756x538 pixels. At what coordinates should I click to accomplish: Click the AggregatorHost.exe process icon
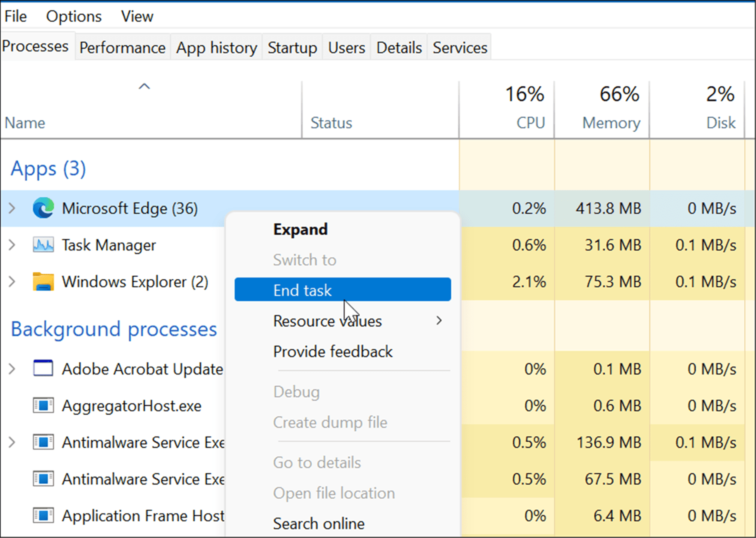coord(43,405)
